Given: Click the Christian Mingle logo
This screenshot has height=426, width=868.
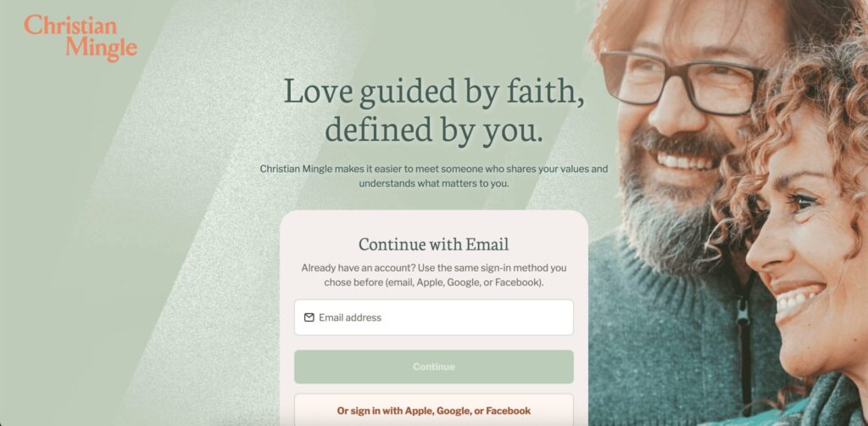Looking at the screenshot, I should tap(81, 37).
